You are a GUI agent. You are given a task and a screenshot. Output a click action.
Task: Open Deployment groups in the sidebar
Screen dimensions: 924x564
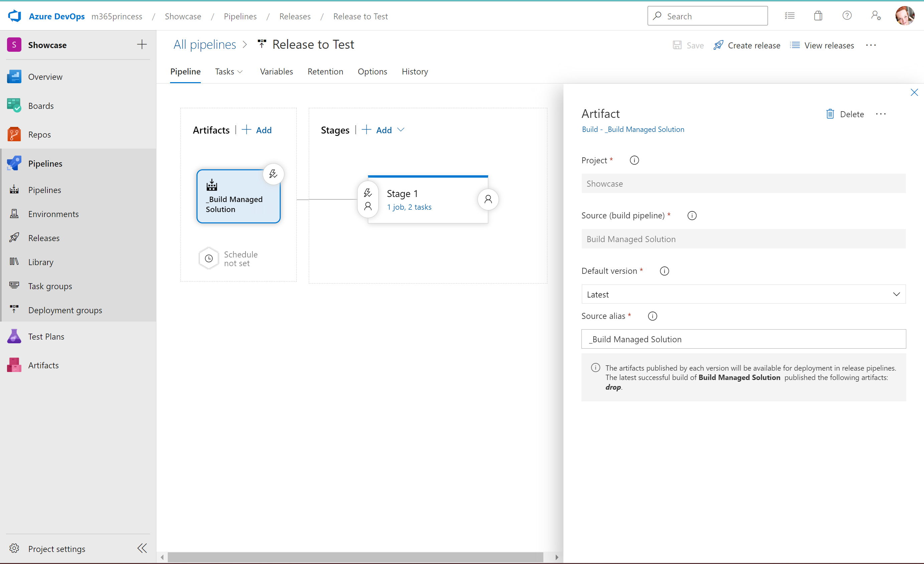pos(78,310)
